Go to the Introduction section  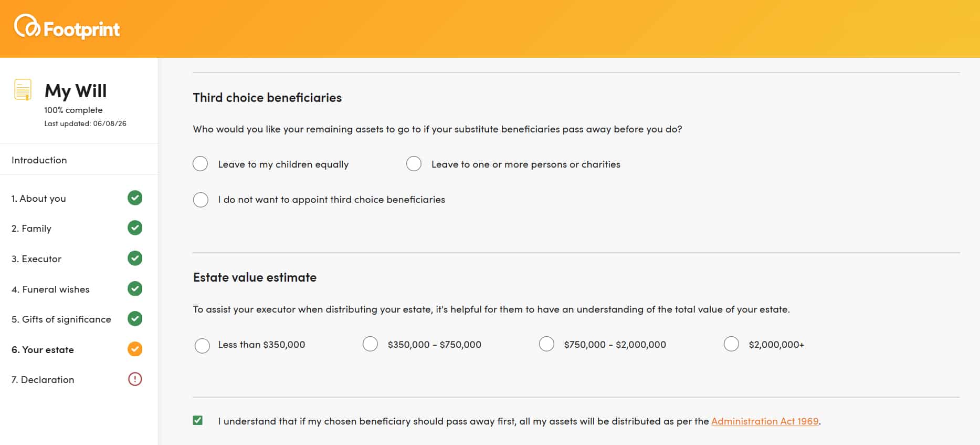click(39, 160)
